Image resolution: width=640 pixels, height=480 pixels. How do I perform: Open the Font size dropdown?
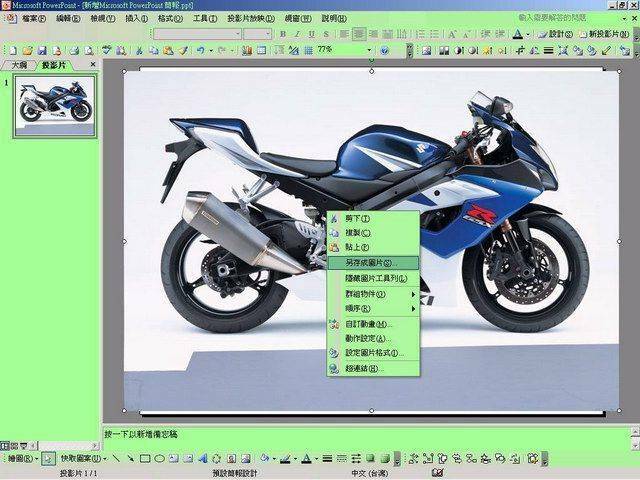[268, 34]
